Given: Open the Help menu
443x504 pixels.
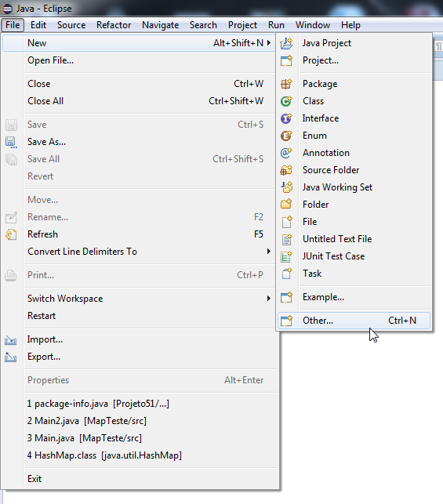Looking at the screenshot, I should [350, 25].
